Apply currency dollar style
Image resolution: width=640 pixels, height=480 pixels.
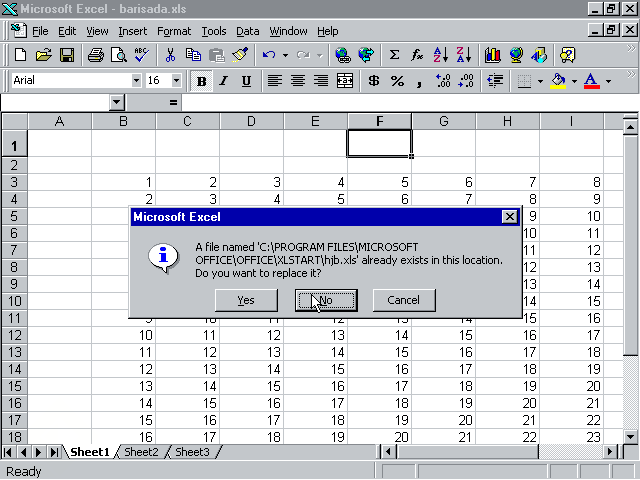point(373,80)
